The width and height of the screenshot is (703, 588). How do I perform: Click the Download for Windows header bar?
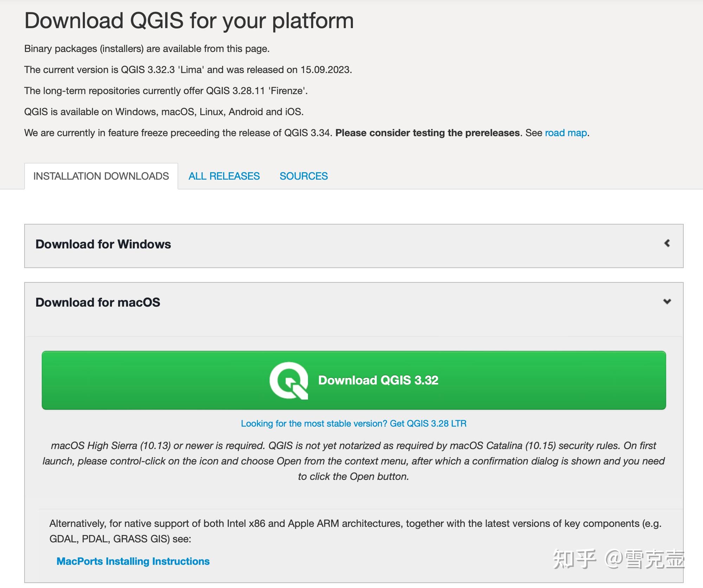[x=103, y=244]
